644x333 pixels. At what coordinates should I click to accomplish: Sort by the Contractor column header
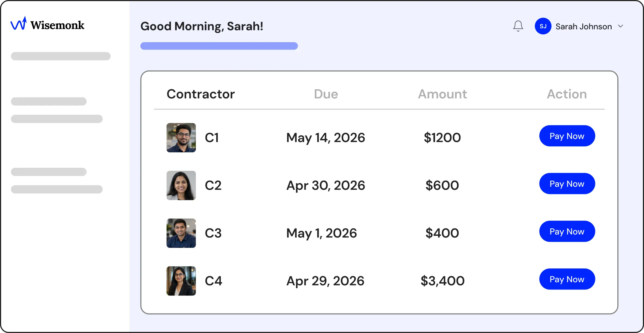[x=201, y=94]
